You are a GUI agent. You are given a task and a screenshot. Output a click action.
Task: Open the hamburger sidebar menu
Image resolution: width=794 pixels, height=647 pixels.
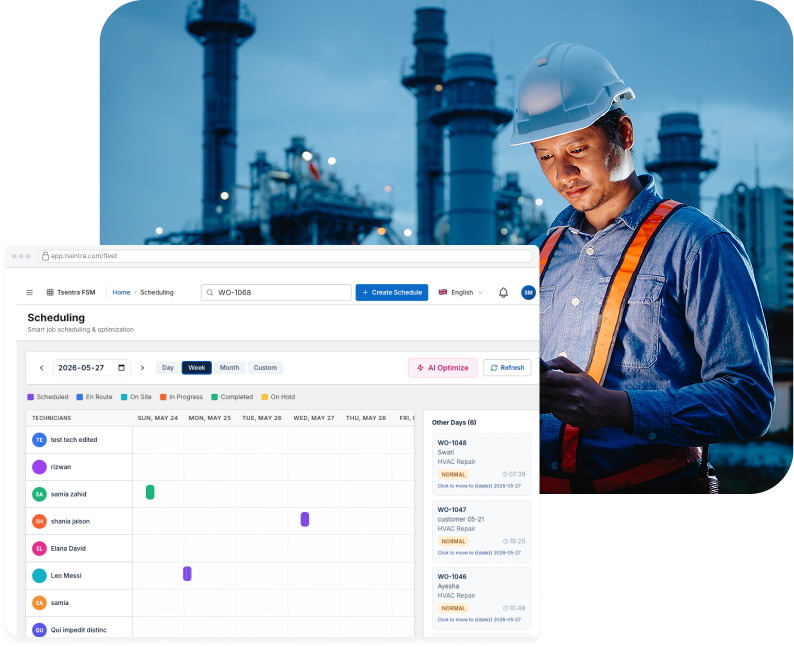click(x=29, y=292)
